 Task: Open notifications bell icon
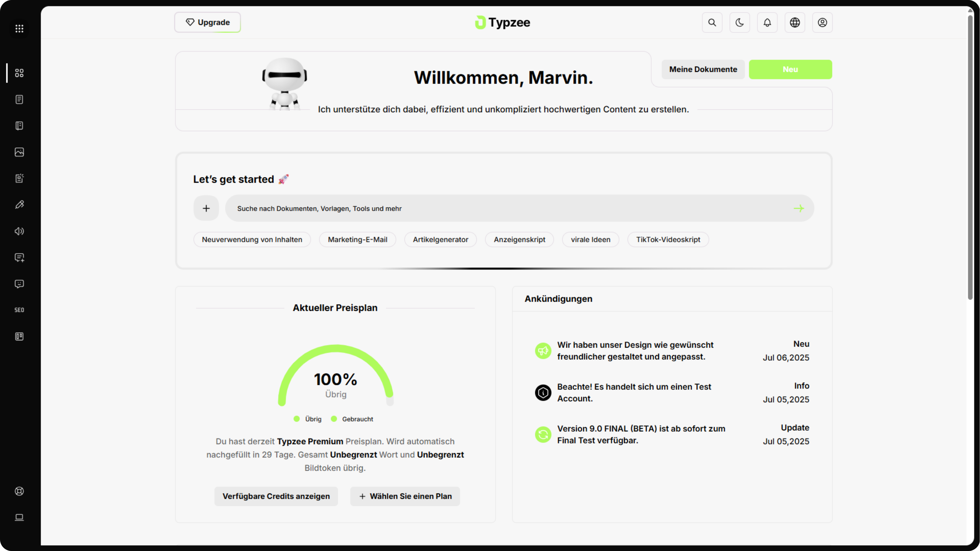(767, 22)
